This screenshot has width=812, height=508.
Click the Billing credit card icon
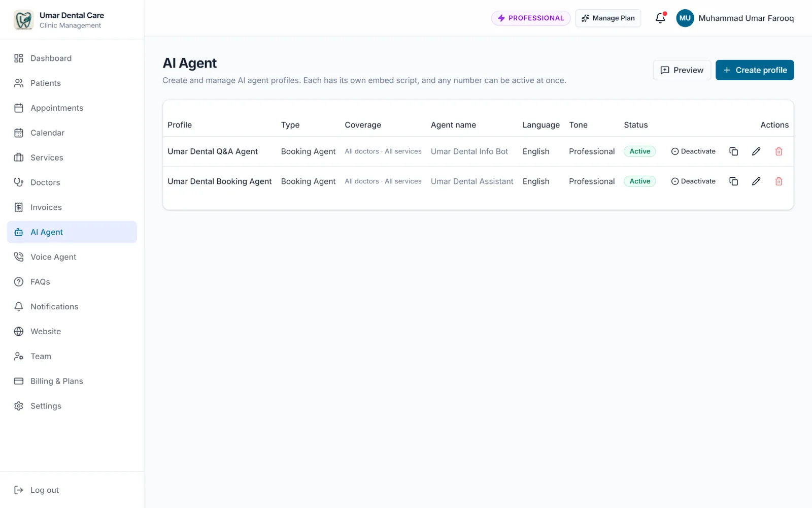[x=19, y=382]
